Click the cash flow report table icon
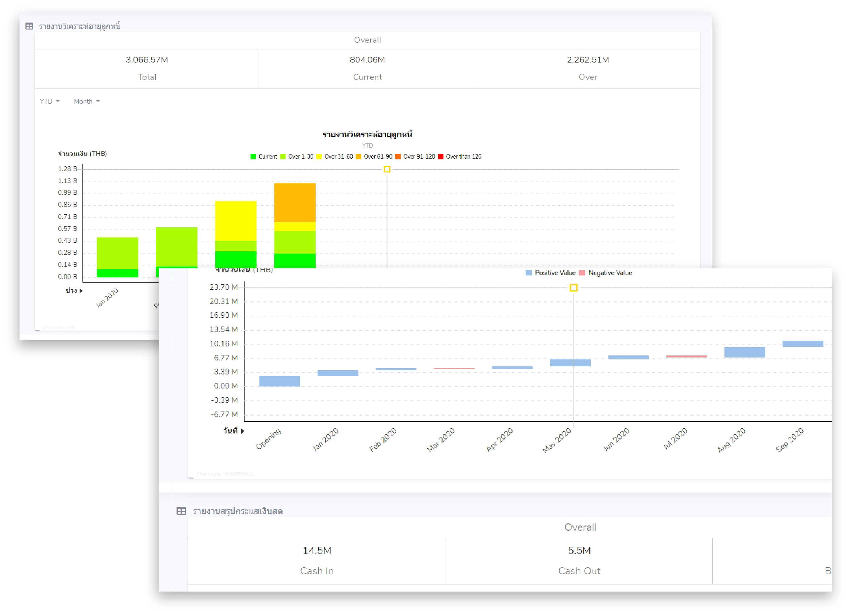 (181, 511)
